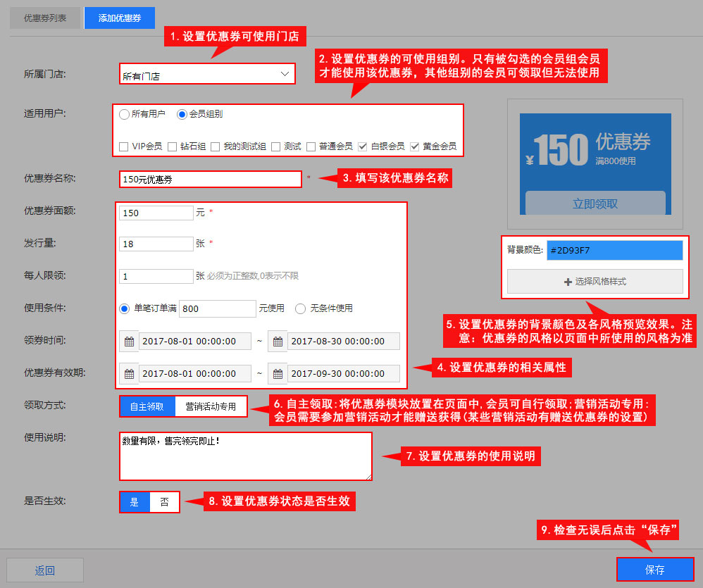Choose 营销活动专用 claim method
Viewport: 703px width, 588px height.
pyautogui.click(x=211, y=406)
